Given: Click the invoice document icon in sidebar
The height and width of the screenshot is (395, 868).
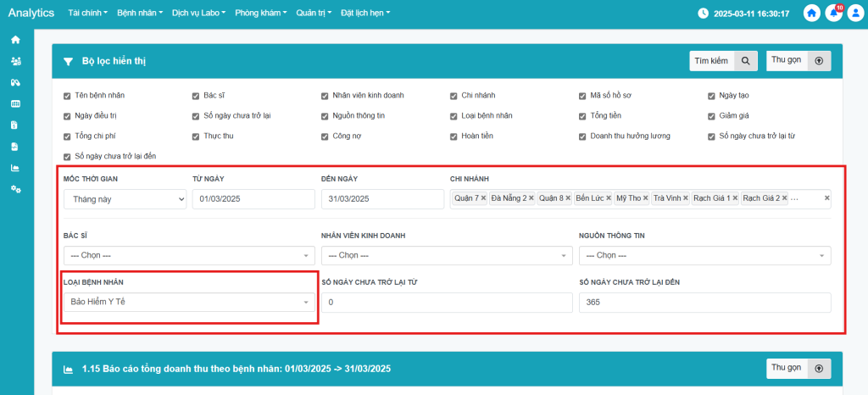Looking at the screenshot, I should [15, 125].
